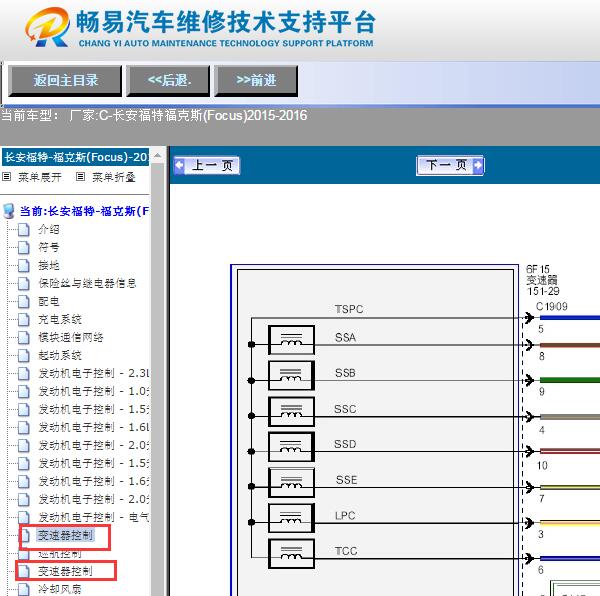
Task: Click the tree panel vertical scrollbar track
Action: coord(157,379)
